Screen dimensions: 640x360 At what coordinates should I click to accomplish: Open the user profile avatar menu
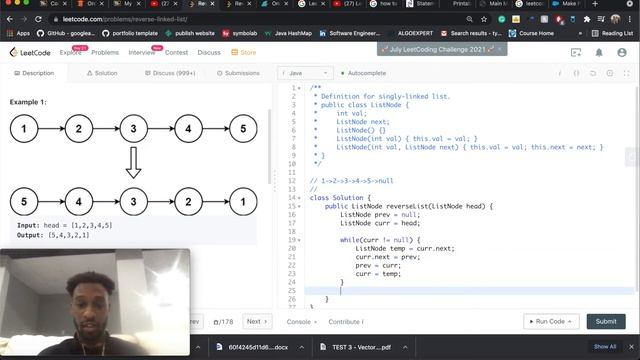(x=622, y=53)
